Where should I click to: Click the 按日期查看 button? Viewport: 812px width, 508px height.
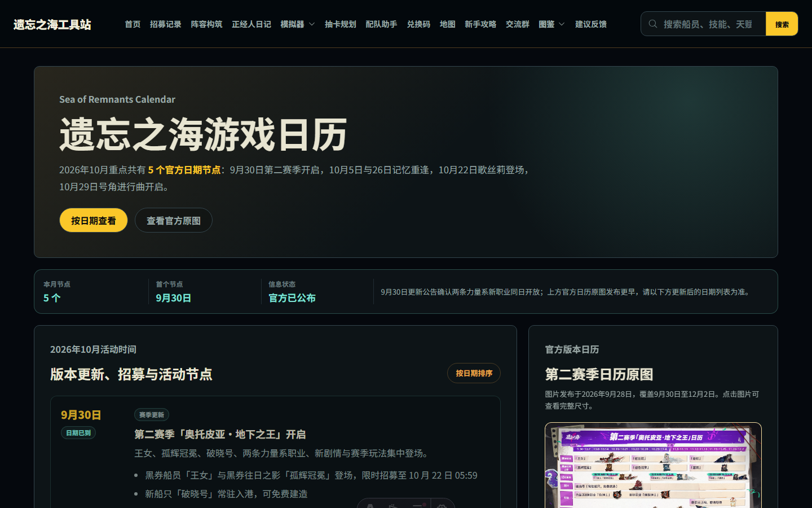pos(94,220)
